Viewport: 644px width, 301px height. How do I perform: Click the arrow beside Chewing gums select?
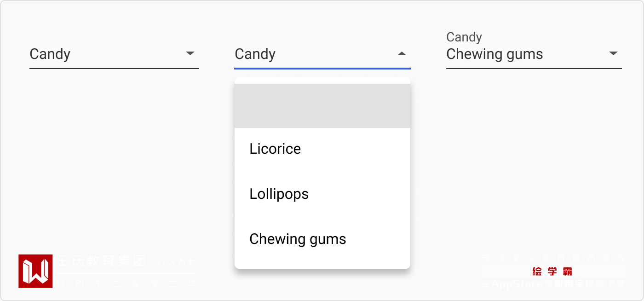point(613,53)
